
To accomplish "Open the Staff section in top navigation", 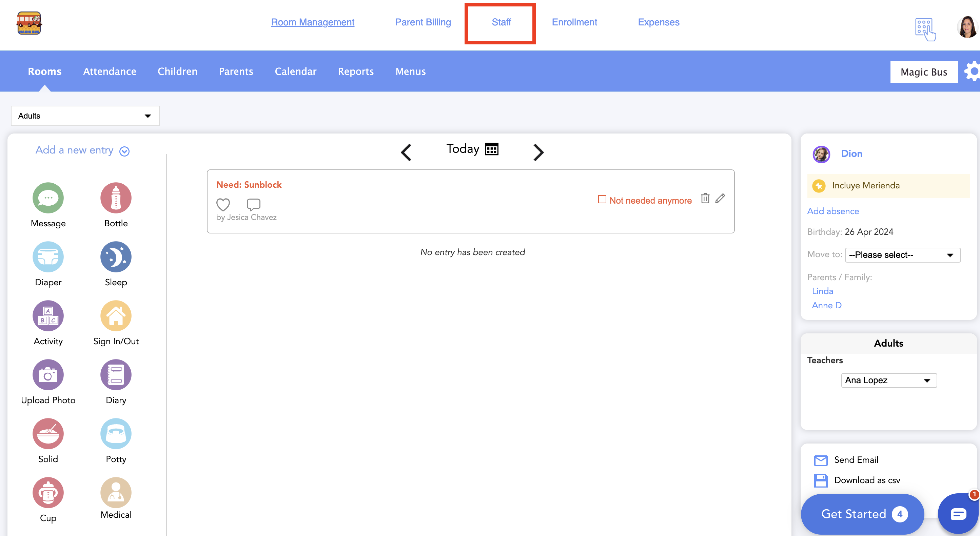I will tap(501, 22).
